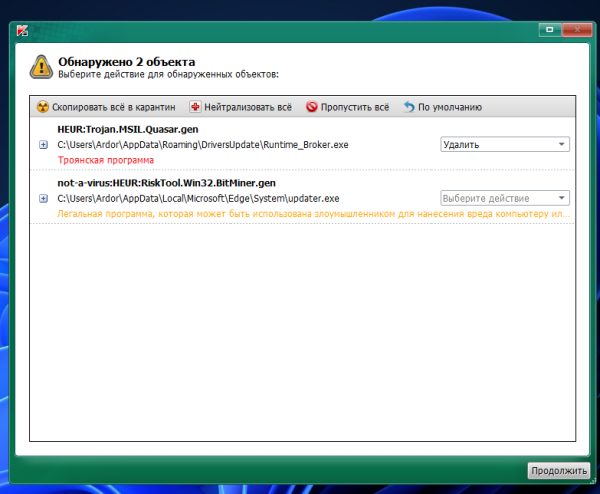Viewport: 600px width, 494px height.
Task: Open the 'Удалить' action dropdown
Action: pyautogui.click(x=505, y=144)
